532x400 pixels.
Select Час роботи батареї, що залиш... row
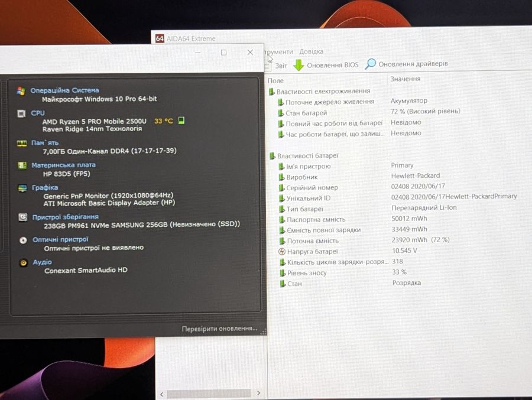point(349,134)
